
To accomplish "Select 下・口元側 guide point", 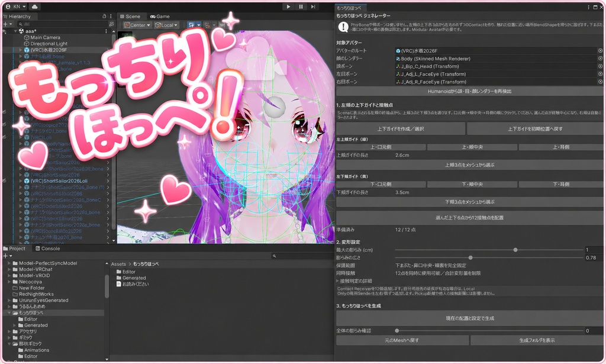I will (381, 184).
